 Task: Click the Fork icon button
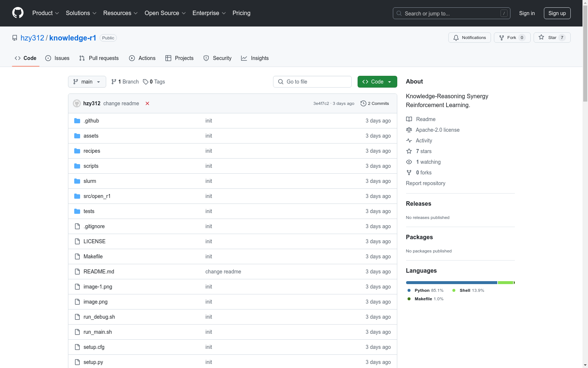(x=502, y=38)
